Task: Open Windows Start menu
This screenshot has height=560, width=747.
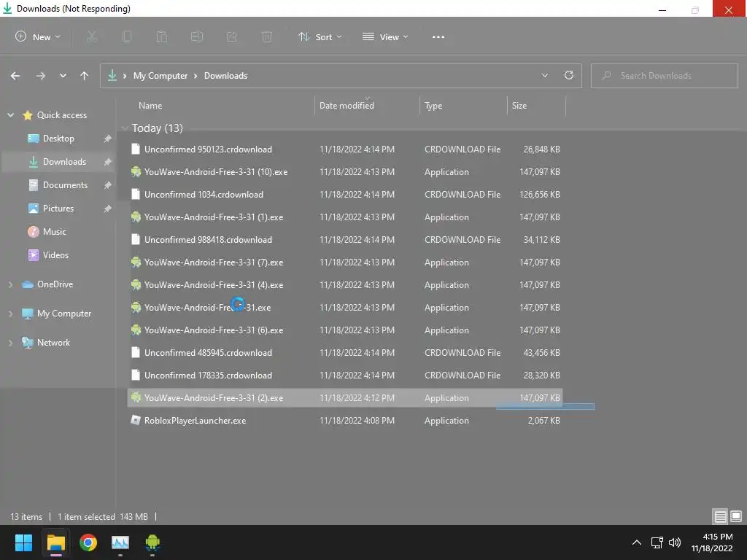Action: pos(23,542)
